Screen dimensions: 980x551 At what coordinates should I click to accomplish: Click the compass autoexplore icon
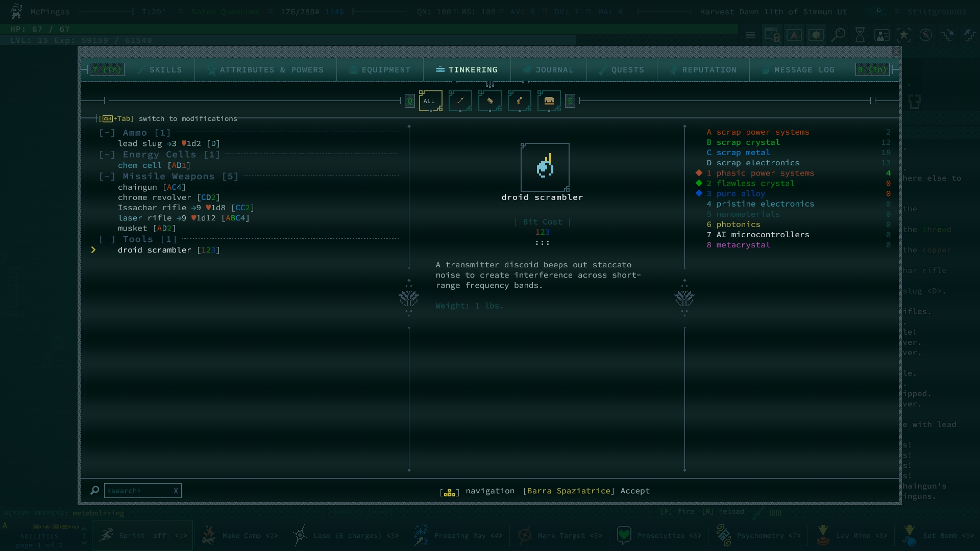click(926, 35)
